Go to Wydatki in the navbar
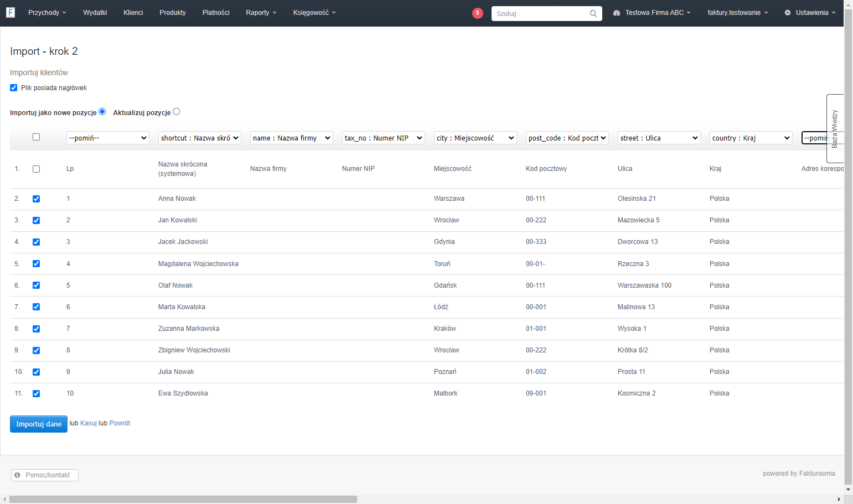 95,13
